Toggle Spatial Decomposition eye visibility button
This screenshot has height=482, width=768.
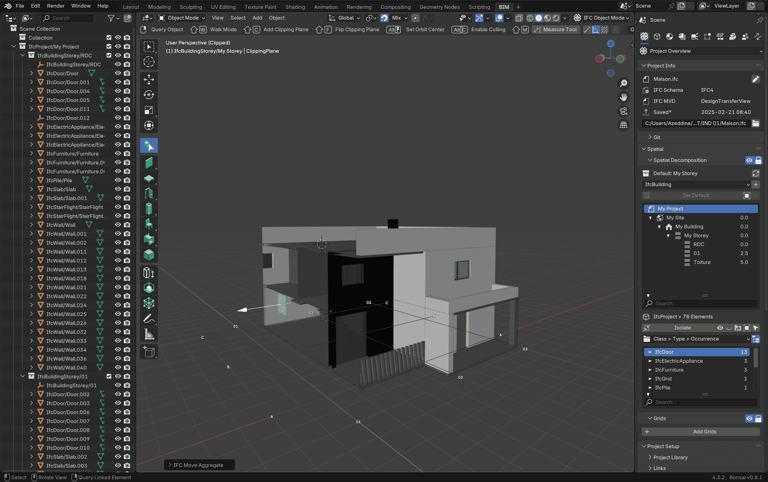[x=748, y=160]
